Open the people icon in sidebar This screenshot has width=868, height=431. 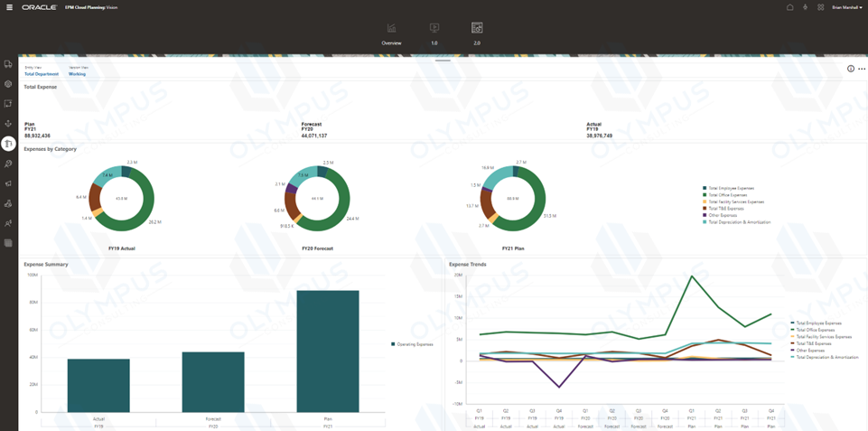(x=8, y=223)
